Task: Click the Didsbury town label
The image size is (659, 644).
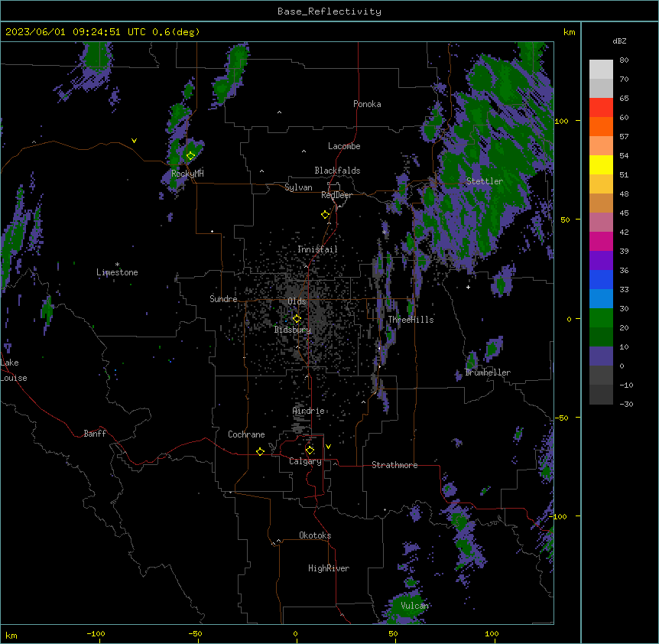Action: [293, 330]
